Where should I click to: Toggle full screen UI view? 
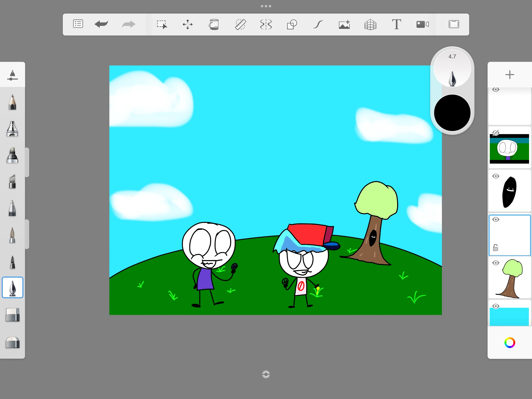coord(454,24)
